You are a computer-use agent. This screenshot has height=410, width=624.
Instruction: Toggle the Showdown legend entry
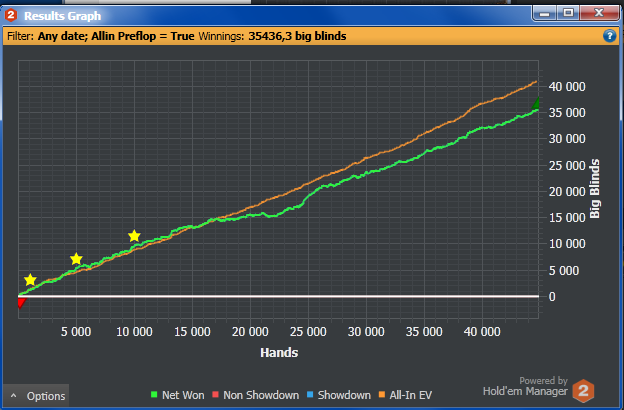(339, 395)
